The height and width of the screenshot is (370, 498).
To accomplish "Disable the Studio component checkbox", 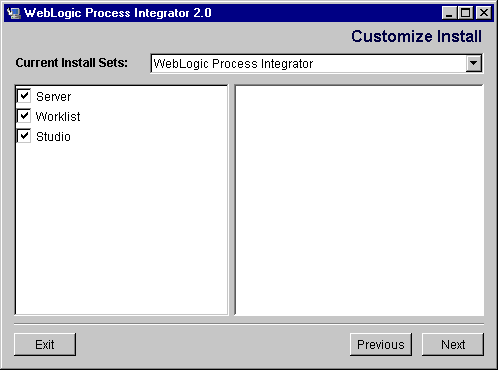I will (x=24, y=136).
